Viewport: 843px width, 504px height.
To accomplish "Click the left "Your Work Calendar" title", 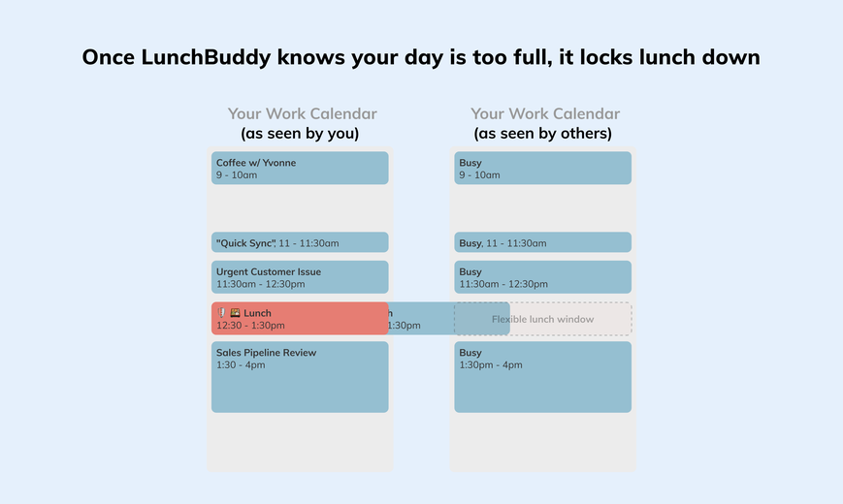I will [302, 113].
